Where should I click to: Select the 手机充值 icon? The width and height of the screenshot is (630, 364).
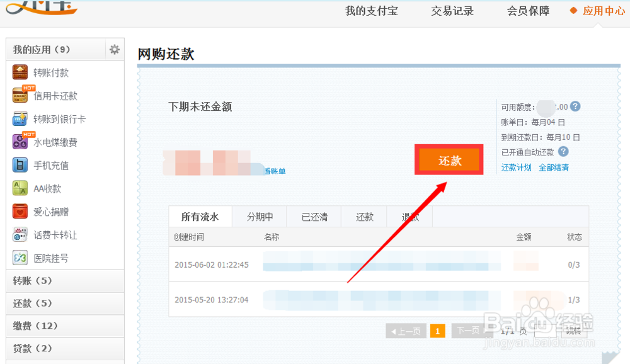pos(21,165)
